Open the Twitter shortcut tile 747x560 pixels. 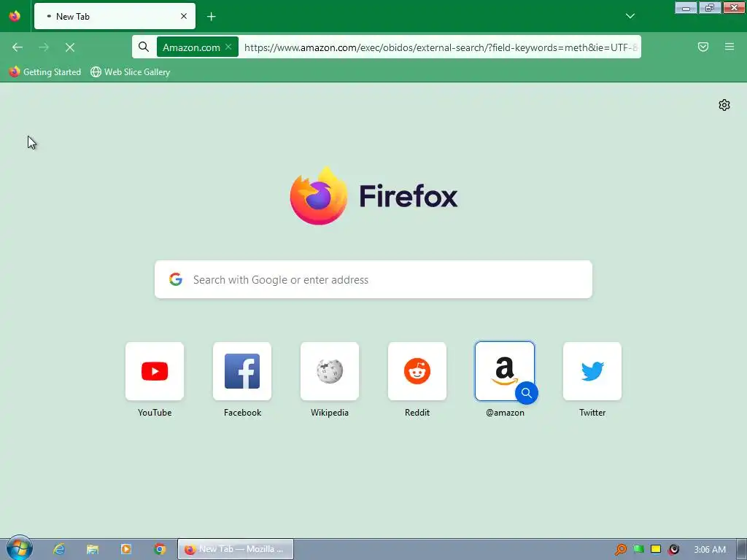[592, 371]
